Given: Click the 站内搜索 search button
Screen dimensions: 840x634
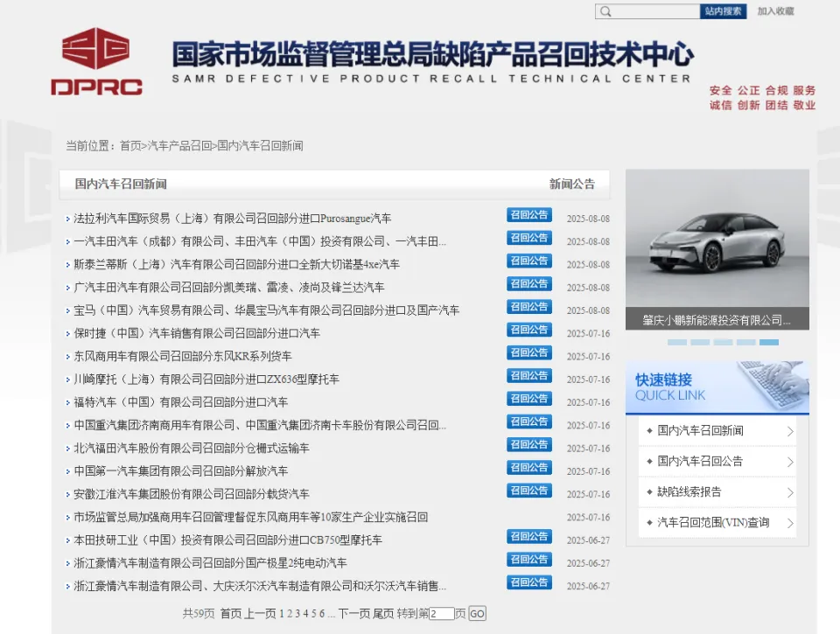Looking at the screenshot, I should click(723, 11).
